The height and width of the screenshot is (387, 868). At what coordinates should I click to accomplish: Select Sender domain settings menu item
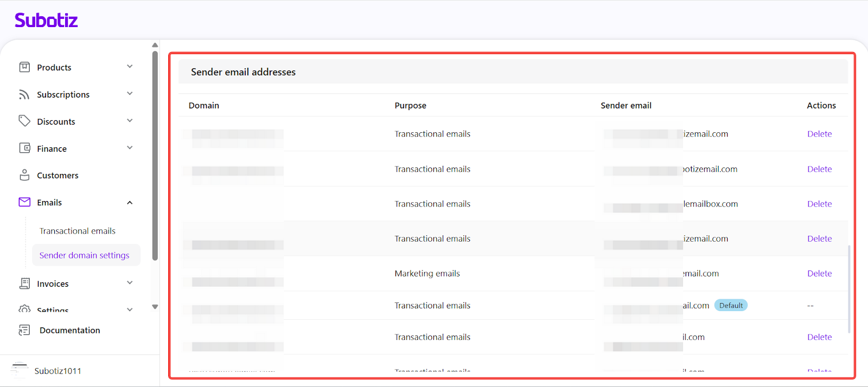[84, 255]
